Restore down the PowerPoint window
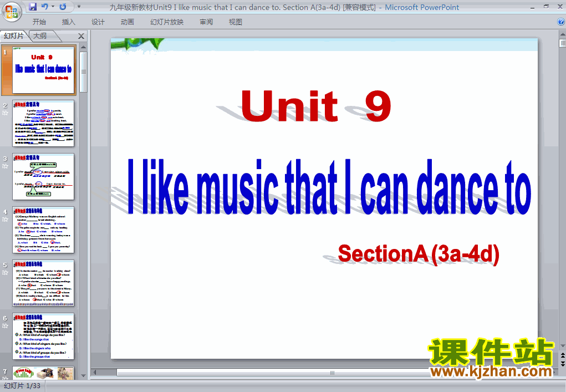This screenshot has height=392, width=566. pos(546,7)
